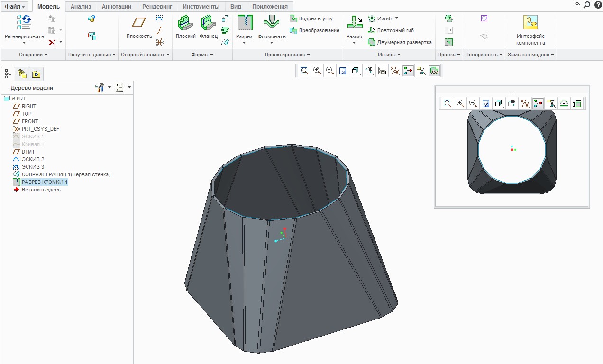Image resolution: width=603 pixels, height=364 pixels.
Task: Open the favorites tab icon with star
Action: coord(36,73)
